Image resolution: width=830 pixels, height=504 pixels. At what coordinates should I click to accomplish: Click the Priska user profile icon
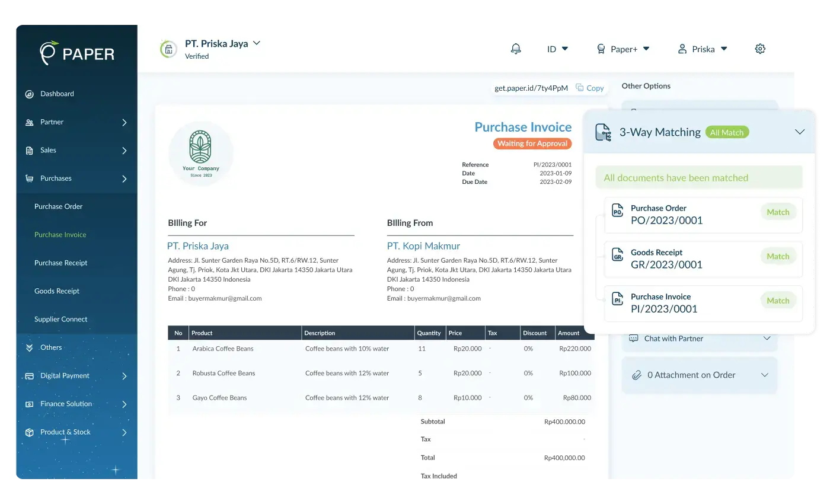pyautogui.click(x=682, y=49)
